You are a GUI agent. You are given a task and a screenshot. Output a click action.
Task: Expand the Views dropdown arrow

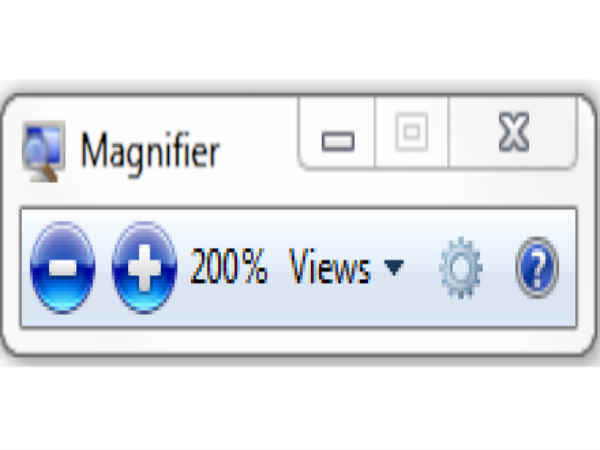tap(394, 267)
